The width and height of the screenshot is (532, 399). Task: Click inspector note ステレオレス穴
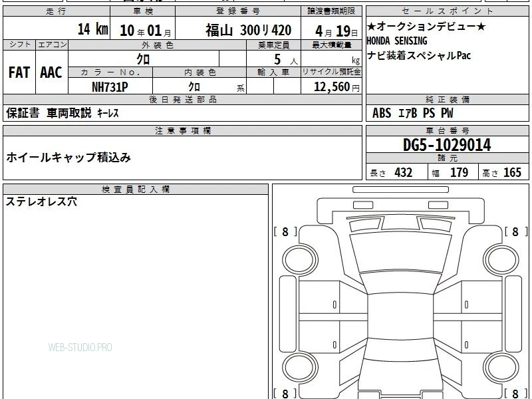41,201
